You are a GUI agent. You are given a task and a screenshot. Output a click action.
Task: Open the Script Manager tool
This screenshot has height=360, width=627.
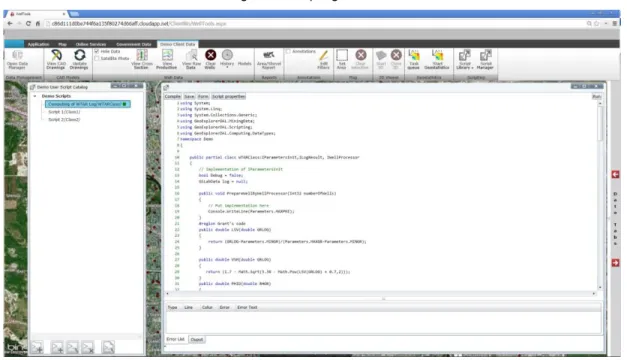click(x=485, y=59)
